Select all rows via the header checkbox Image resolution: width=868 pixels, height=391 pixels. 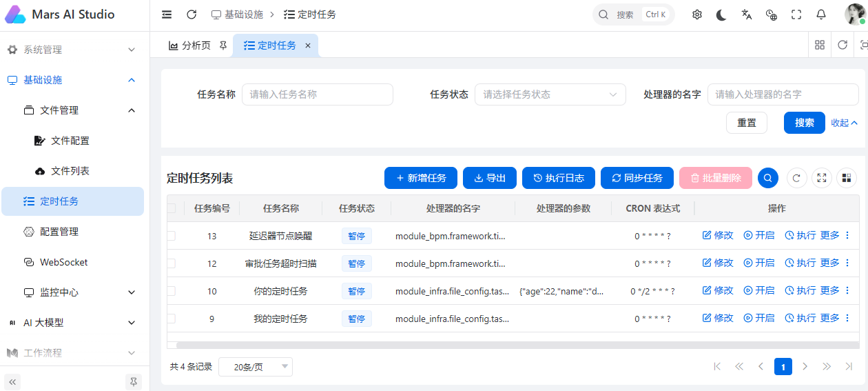(x=171, y=208)
